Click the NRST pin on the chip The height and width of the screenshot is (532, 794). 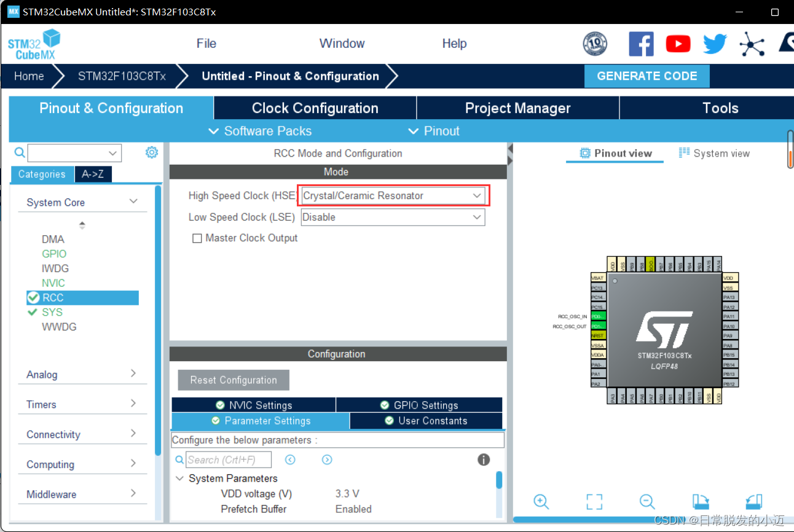[x=598, y=336]
